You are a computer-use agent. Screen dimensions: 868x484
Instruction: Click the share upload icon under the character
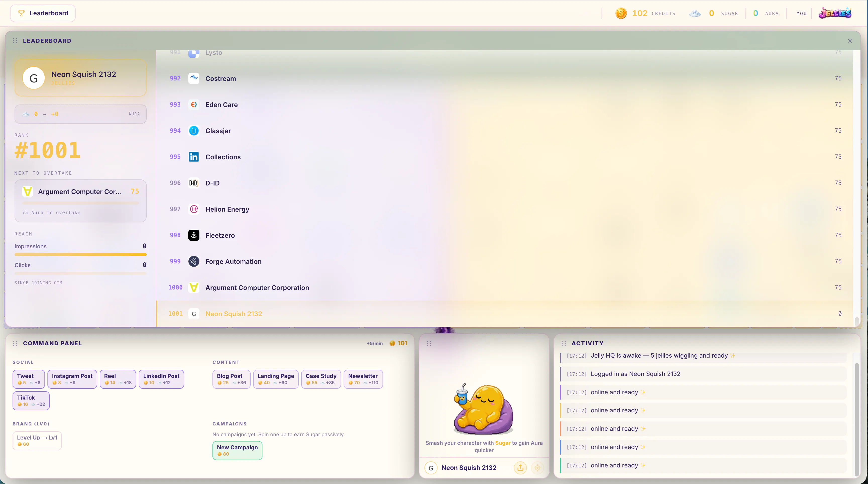[x=520, y=468]
